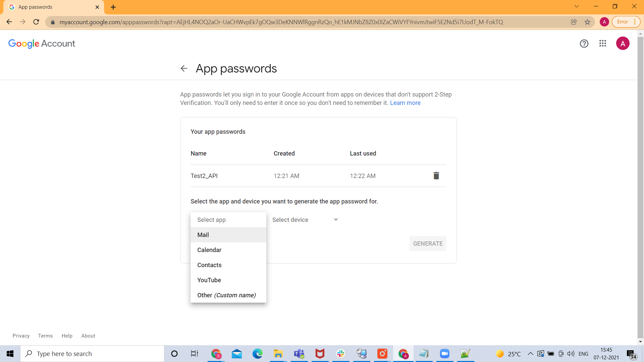
Task: Open the About footer link
Action: (x=88, y=336)
